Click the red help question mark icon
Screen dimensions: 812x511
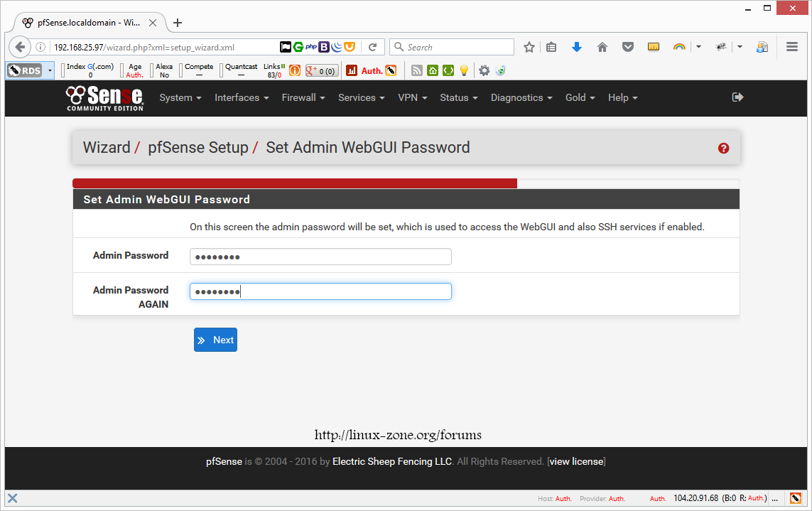pos(723,149)
